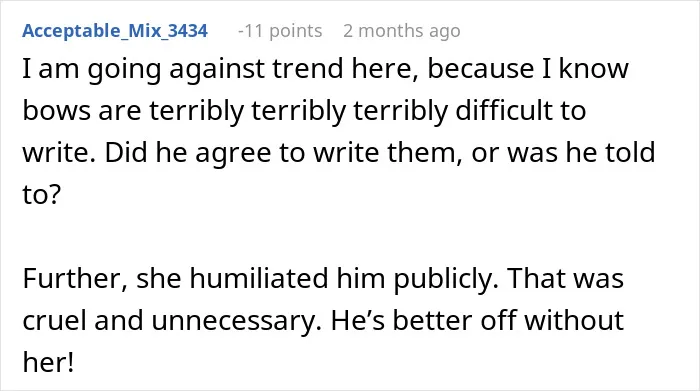The height and width of the screenshot is (391, 700).
Task: Click the final word "her!"
Action: point(48,362)
